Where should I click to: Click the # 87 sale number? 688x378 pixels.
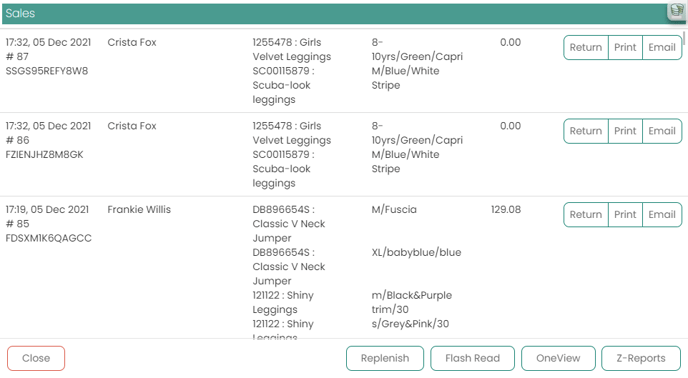[17, 57]
